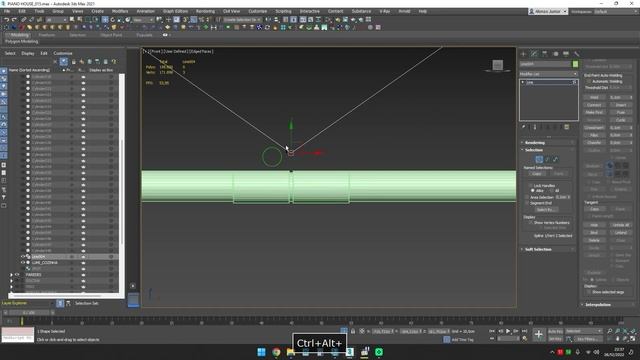Toggle visibility eye of Line004 row

23,257
